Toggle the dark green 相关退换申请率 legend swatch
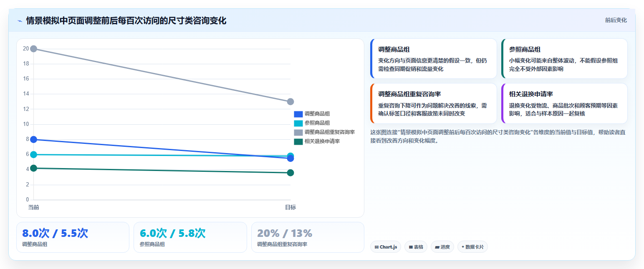Screen dimensions: 644x269 (x=298, y=141)
